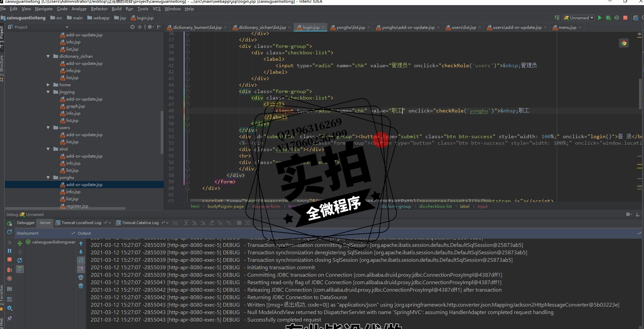Viewport: 644px width, 329px height.
Task: Open in Chrome browser icon in editor
Action: [x=624, y=43]
